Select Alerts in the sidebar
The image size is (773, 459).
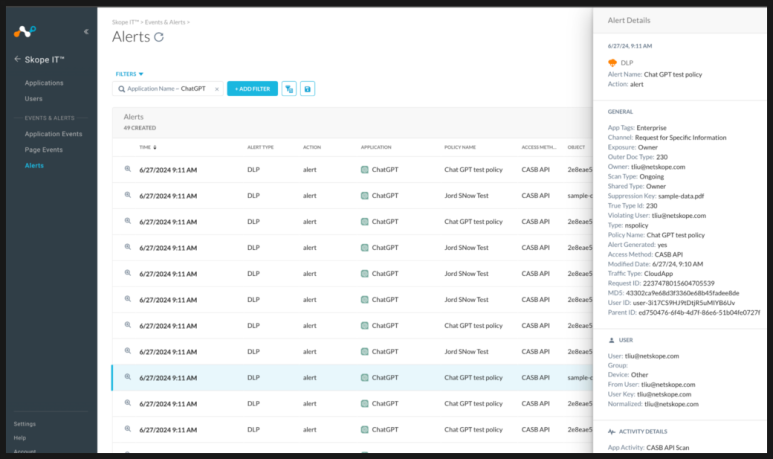coord(34,166)
